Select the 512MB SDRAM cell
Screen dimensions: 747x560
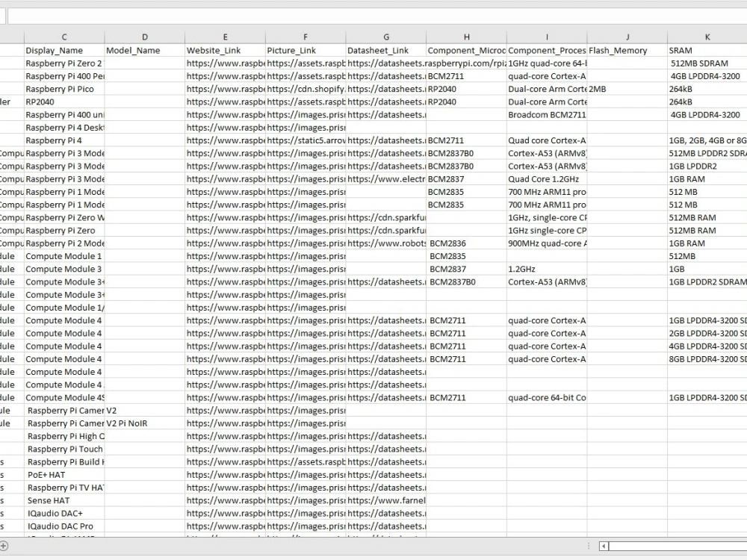click(707, 63)
